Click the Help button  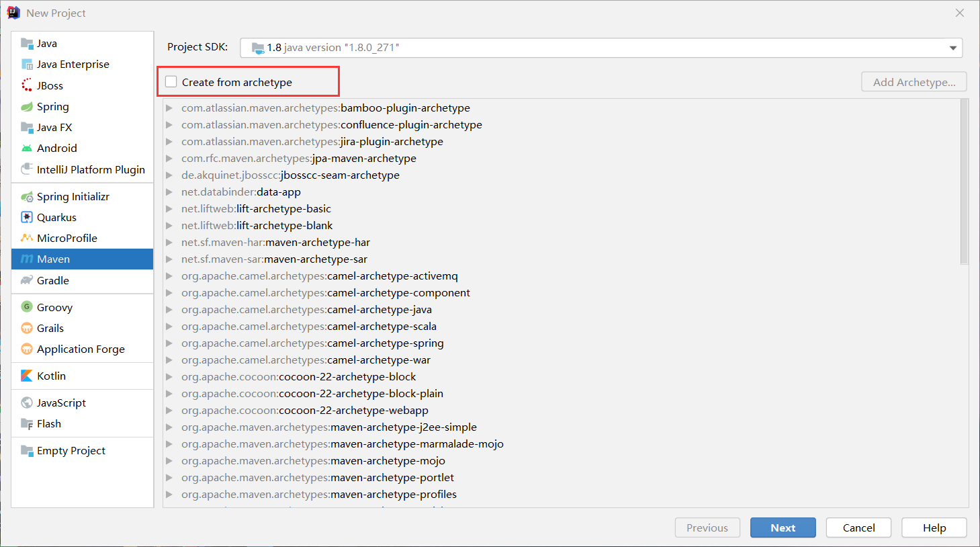click(x=934, y=528)
